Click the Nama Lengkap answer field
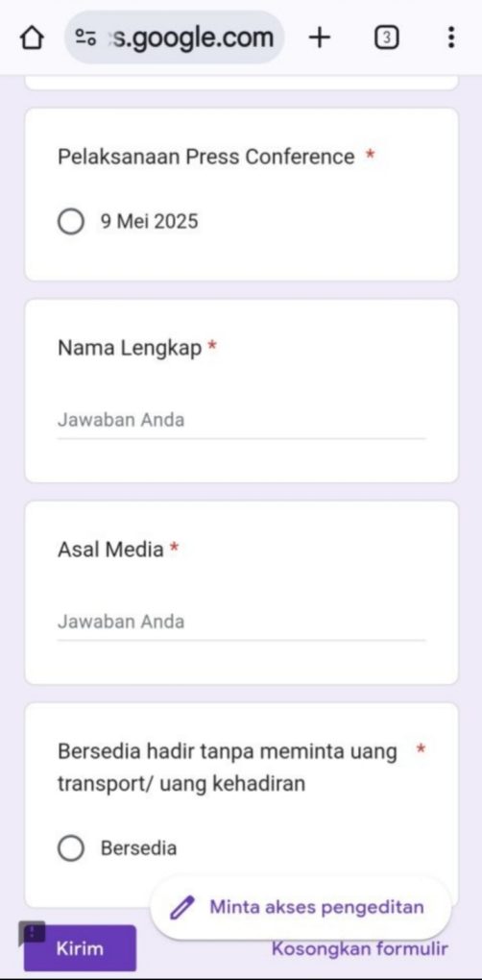482x980 pixels. 242,420
